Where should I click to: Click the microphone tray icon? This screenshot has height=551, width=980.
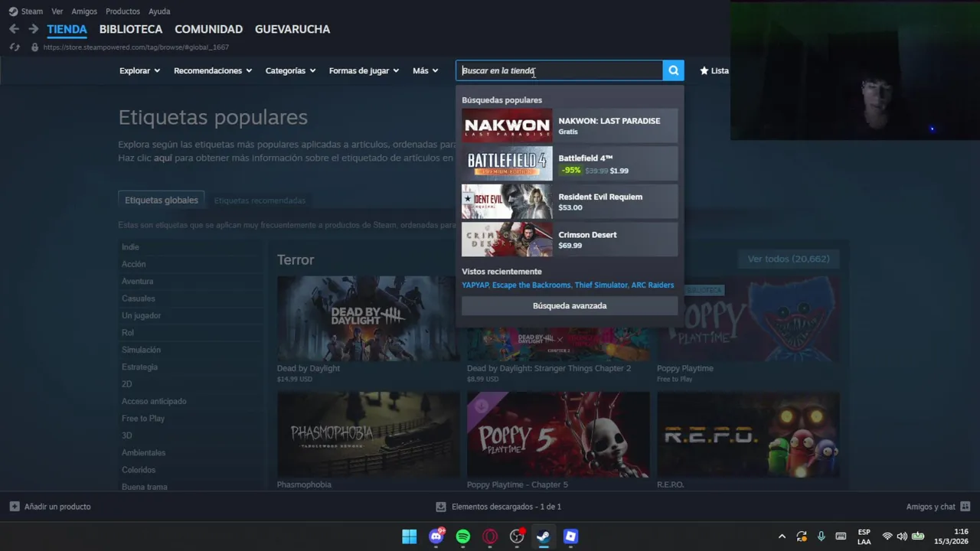[x=821, y=536]
